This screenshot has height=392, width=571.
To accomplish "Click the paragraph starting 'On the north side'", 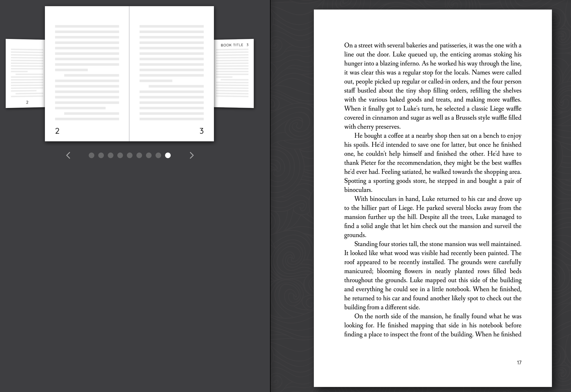I will coord(433,325).
